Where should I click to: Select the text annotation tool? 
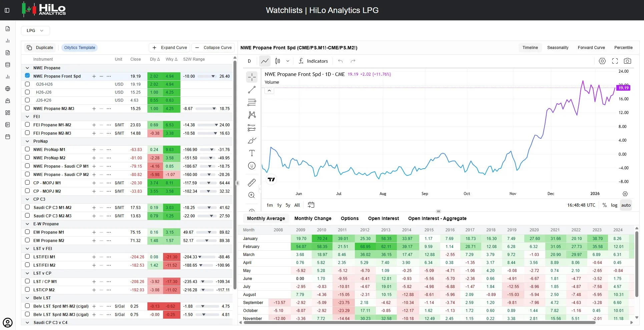point(252,153)
